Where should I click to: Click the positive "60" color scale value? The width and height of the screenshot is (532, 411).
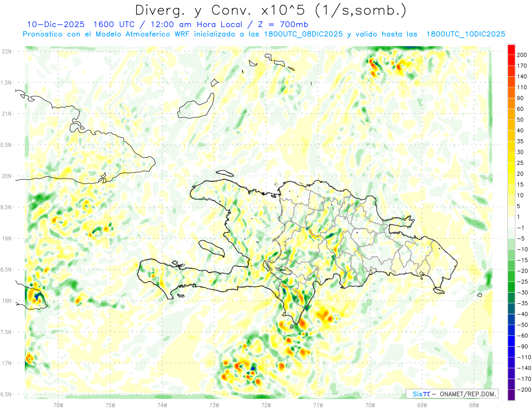[x=521, y=109]
